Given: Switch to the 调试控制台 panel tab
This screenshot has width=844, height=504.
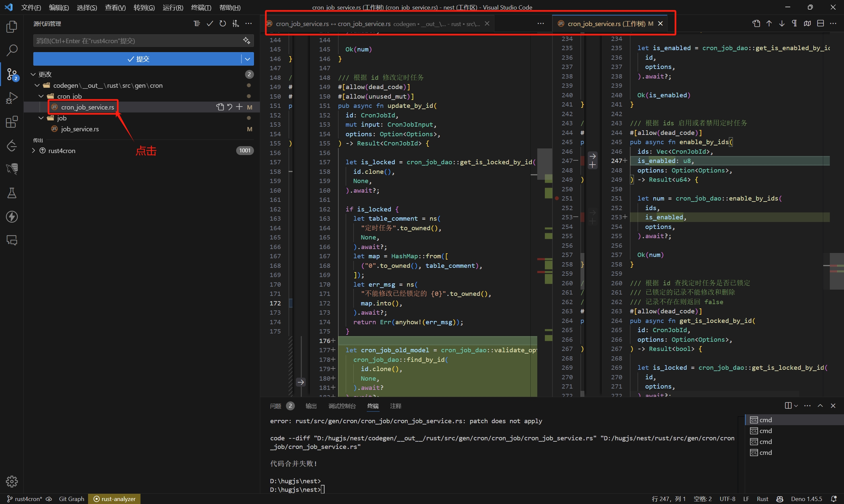Looking at the screenshot, I should coord(342,405).
